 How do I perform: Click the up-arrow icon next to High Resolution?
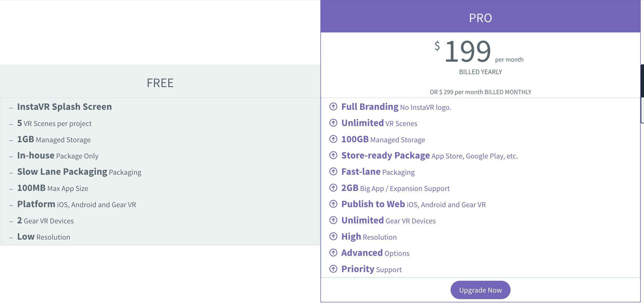tap(333, 236)
